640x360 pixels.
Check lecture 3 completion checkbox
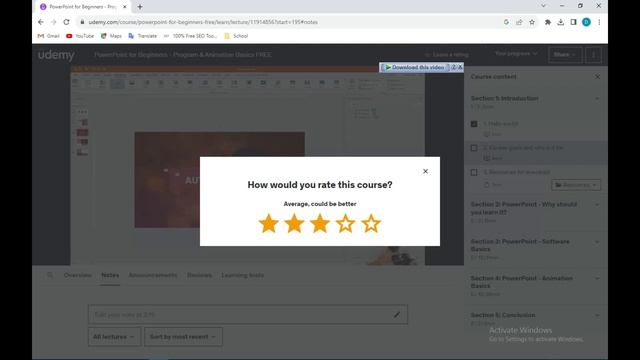(474, 172)
